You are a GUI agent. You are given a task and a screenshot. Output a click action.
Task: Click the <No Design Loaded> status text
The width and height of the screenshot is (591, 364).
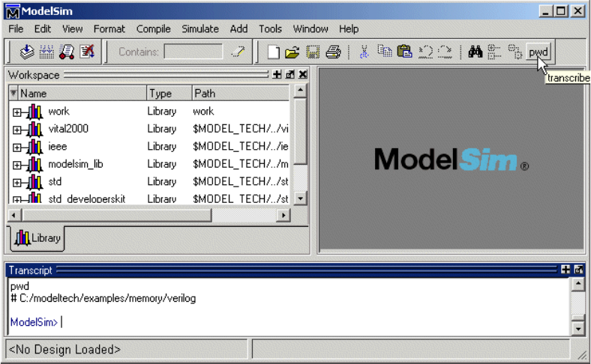[64, 350]
